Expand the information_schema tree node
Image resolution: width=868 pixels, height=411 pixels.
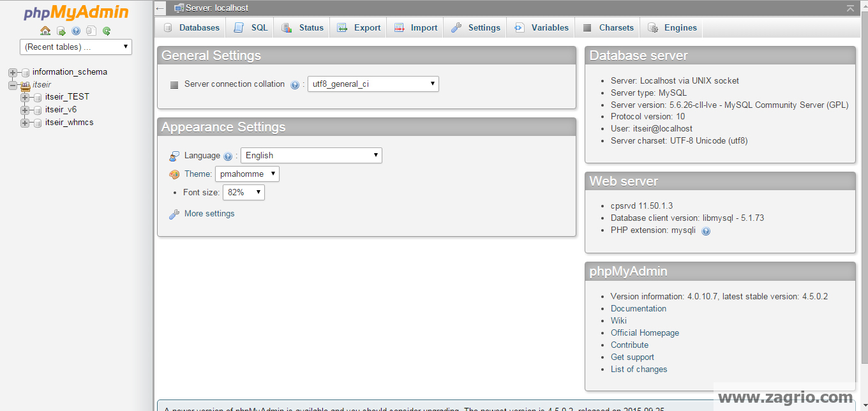(13, 73)
